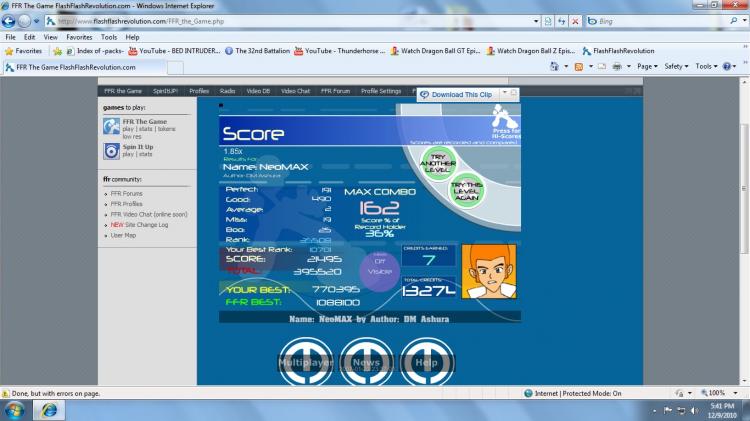Refresh the page with the arrows icon
The width and height of the screenshot is (750, 421).
(562, 21)
